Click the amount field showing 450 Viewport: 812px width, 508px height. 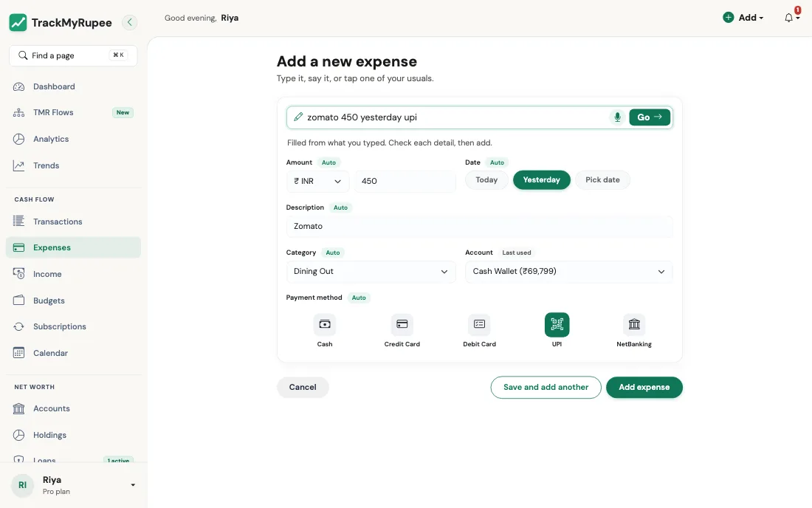tap(405, 181)
